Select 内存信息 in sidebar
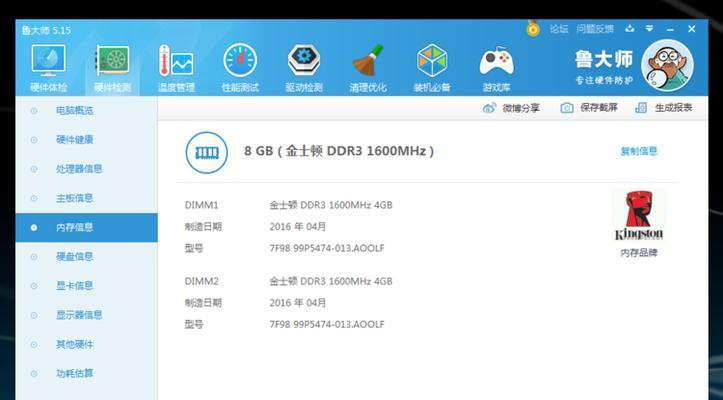The image size is (723, 400). 87,227
